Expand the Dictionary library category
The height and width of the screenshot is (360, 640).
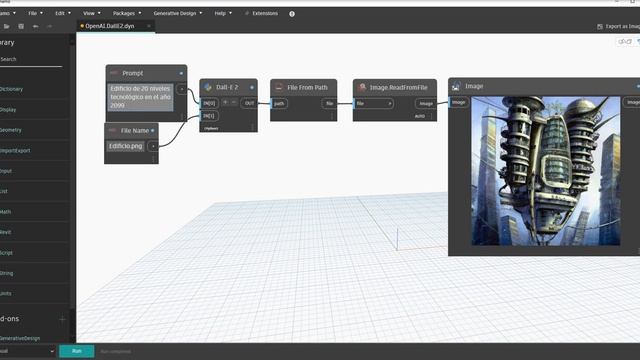coord(34,89)
